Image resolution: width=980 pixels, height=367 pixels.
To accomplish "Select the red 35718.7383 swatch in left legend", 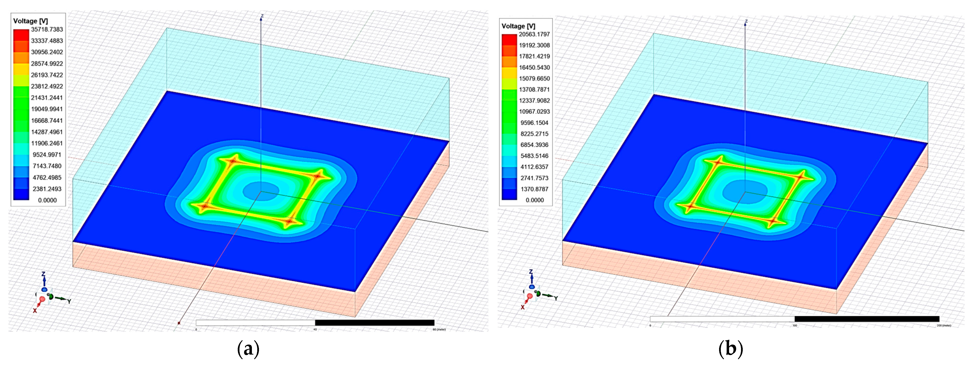I will pyautogui.click(x=21, y=35).
